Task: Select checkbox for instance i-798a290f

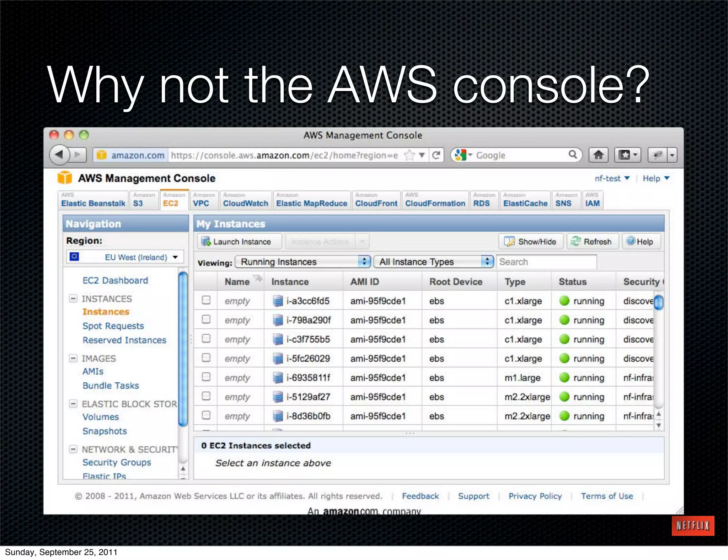Action: coord(206,319)
